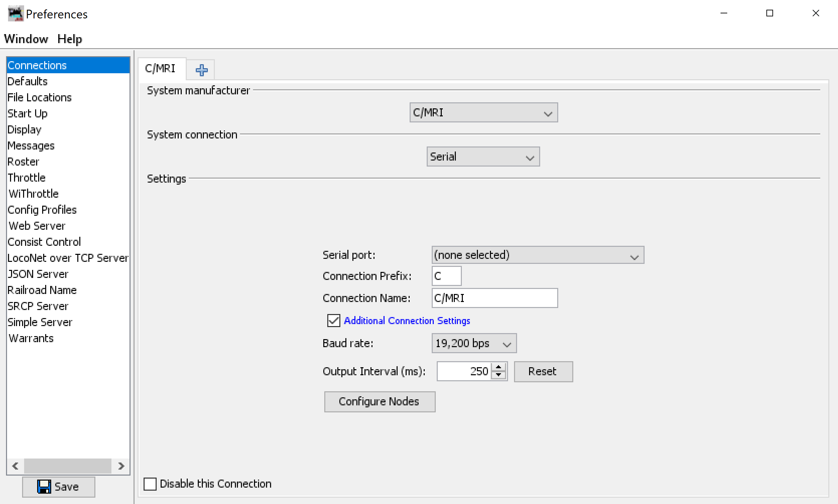Select the LocoNet over TCP Server item
This screenshot has width=838, height=504.
click(68, 258)
